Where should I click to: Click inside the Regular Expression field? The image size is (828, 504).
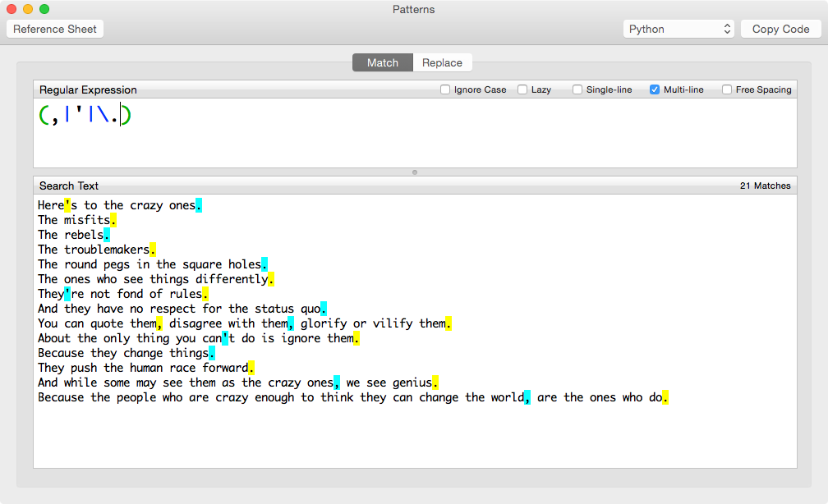415,133
